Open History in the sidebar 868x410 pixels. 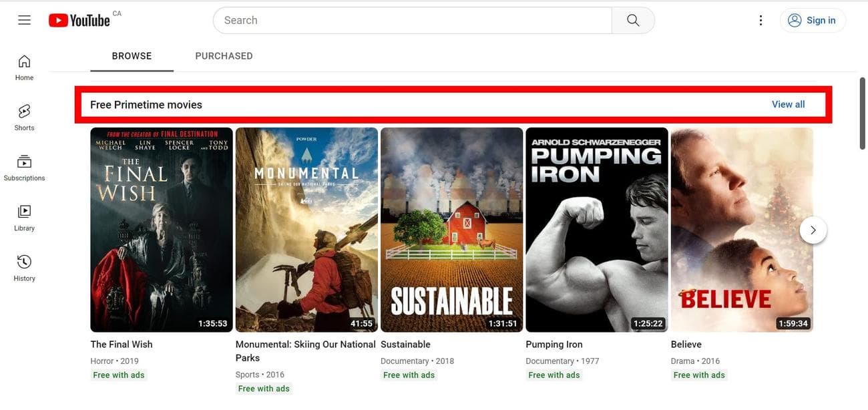click(x=25, y=268)
